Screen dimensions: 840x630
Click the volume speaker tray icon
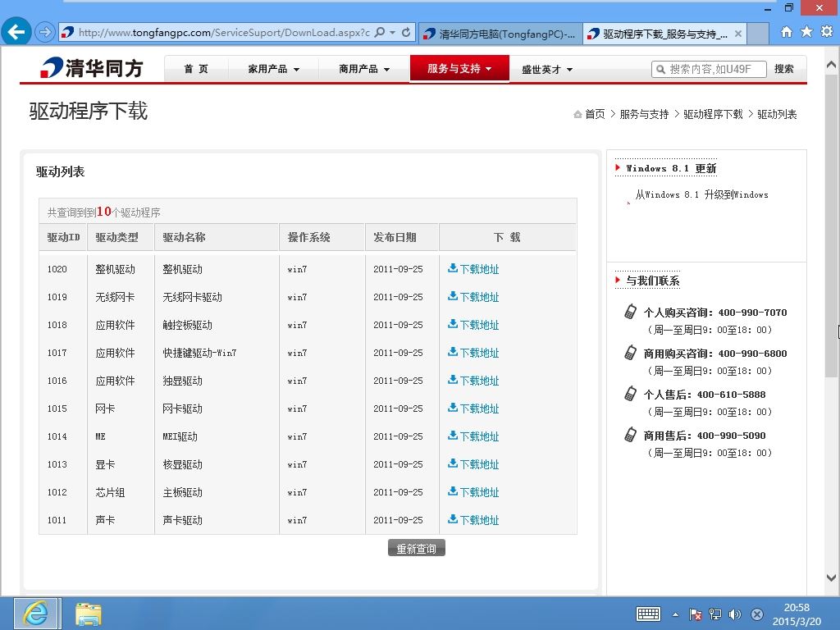(736, 614)
